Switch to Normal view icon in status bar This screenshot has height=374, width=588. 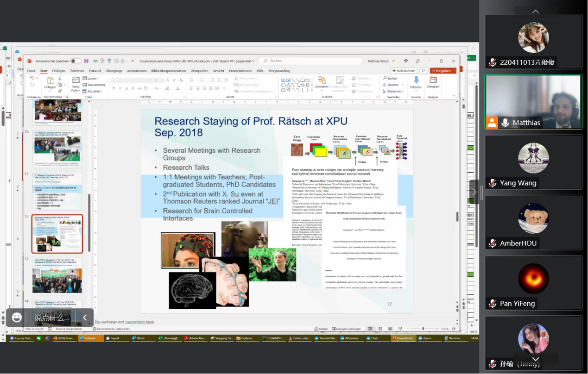[x=370, y=329]
